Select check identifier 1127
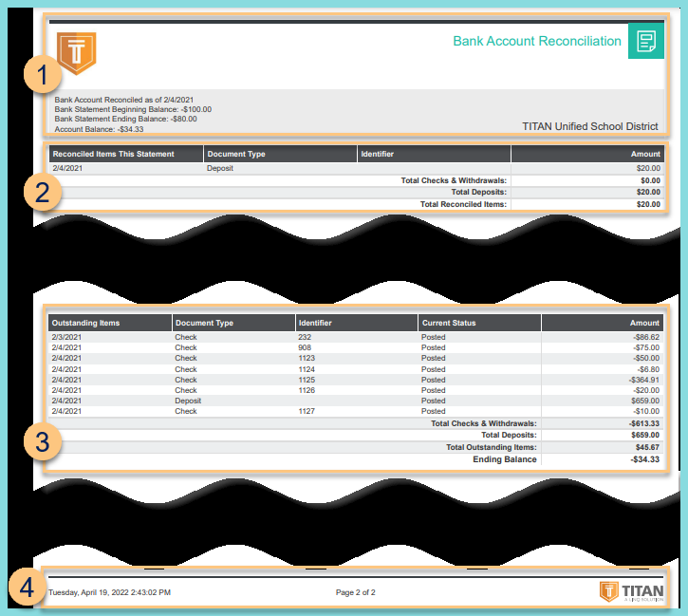This screenshot has width=688, height=616. pos(307,411)
